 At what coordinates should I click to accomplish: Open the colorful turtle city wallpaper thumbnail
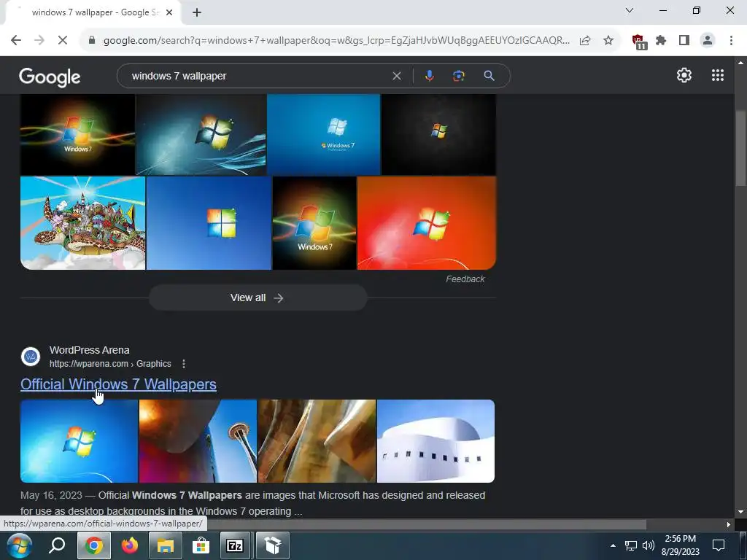[83, 223]
